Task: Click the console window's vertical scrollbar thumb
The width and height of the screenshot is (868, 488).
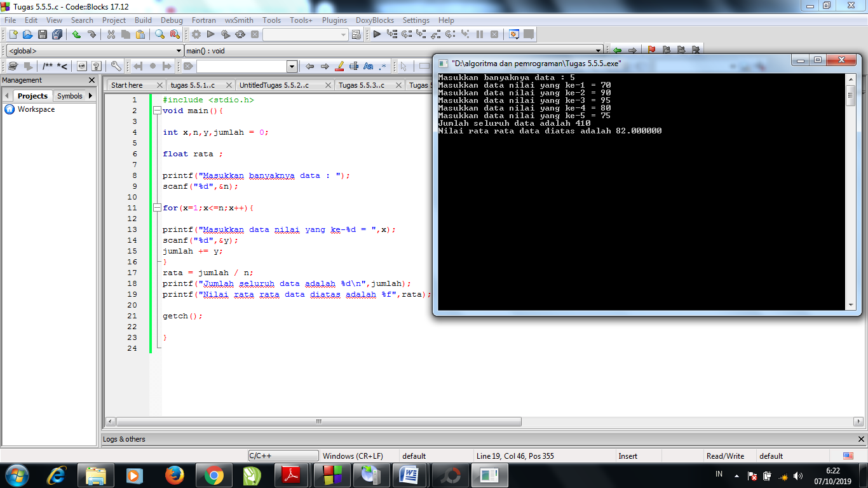Action: click(851, 96)
